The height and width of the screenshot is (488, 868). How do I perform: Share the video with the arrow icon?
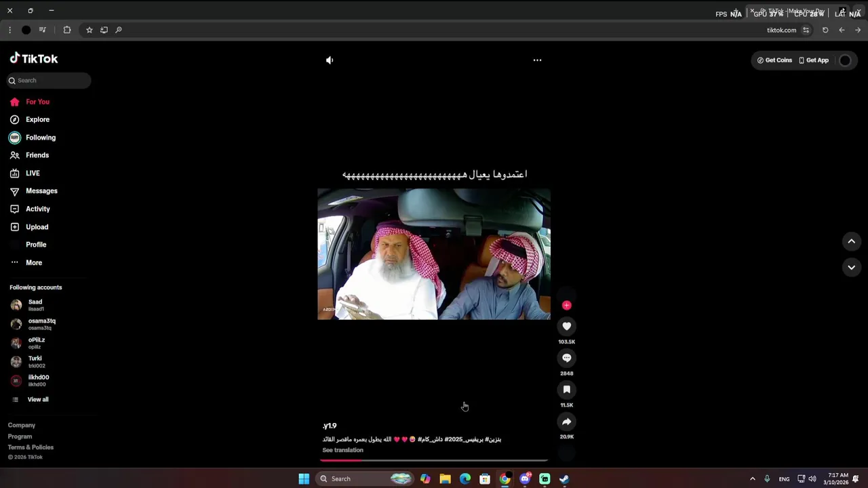(567, 422)
